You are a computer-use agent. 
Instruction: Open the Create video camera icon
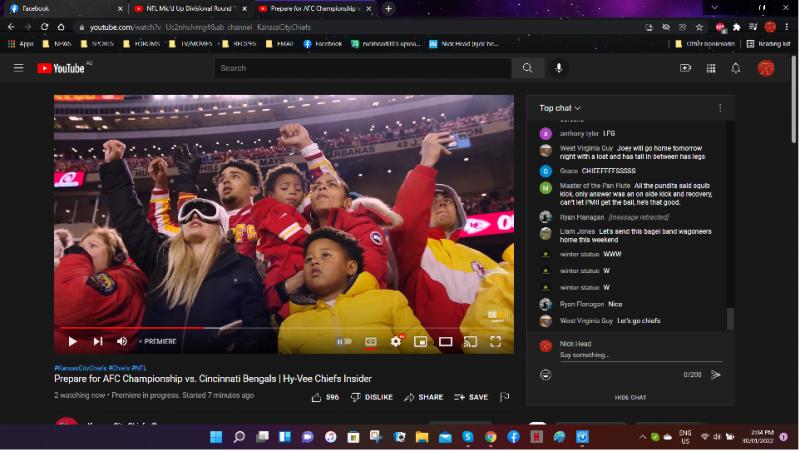685,68
